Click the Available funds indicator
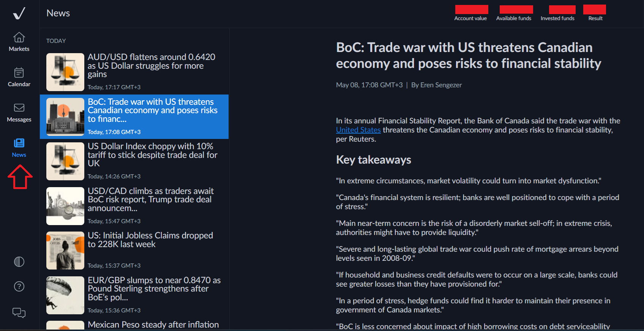Image resolution: width=644 pixels, height=331 pixels. pos(514,13)
